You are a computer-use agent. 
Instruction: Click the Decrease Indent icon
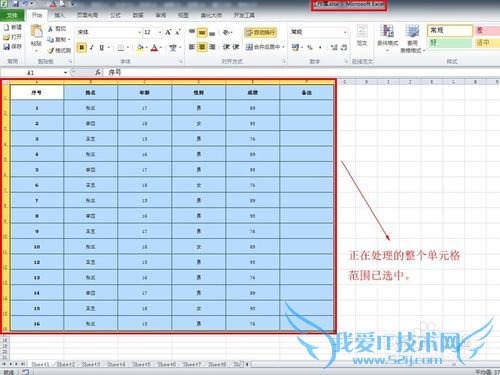tap(226, 47)
